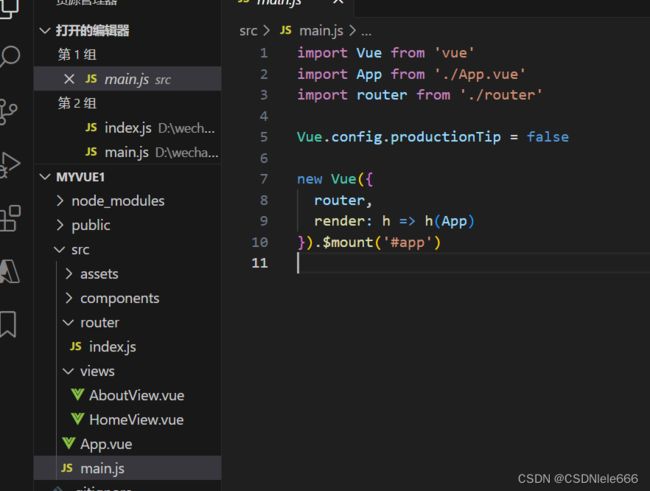Click router property on line 8
650x491 pixels.
coord(340,200)
